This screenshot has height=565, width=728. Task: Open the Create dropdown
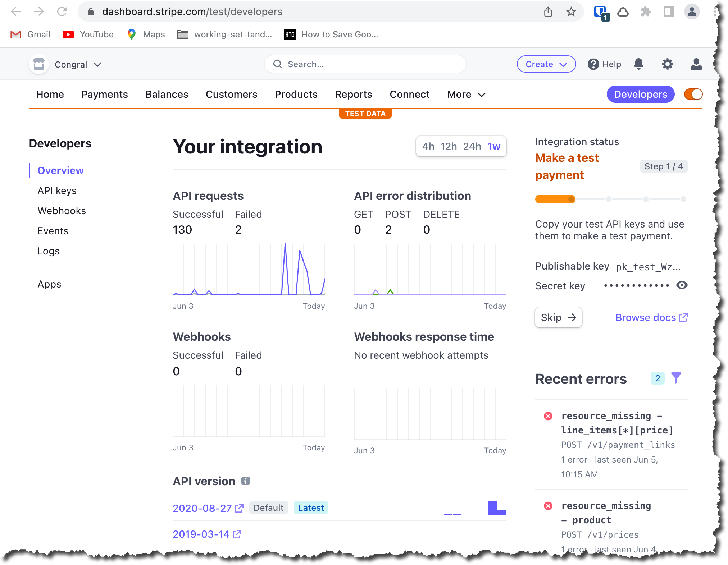click(x=546, y=64)
